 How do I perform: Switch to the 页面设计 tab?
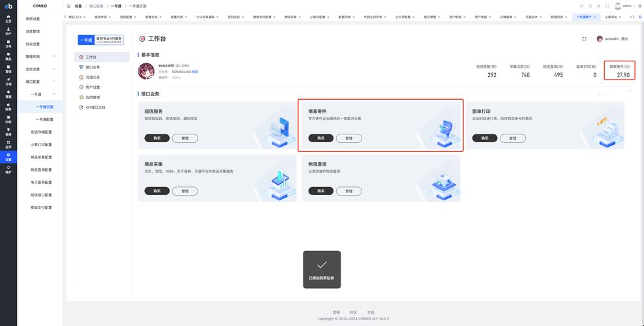tap(532, 17)
